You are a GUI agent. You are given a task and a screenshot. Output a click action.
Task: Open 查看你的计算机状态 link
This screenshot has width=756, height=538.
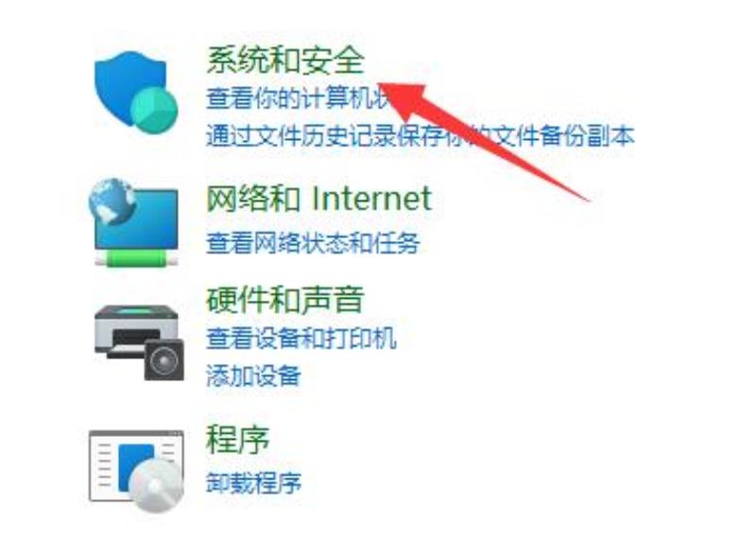click(299, 98)
